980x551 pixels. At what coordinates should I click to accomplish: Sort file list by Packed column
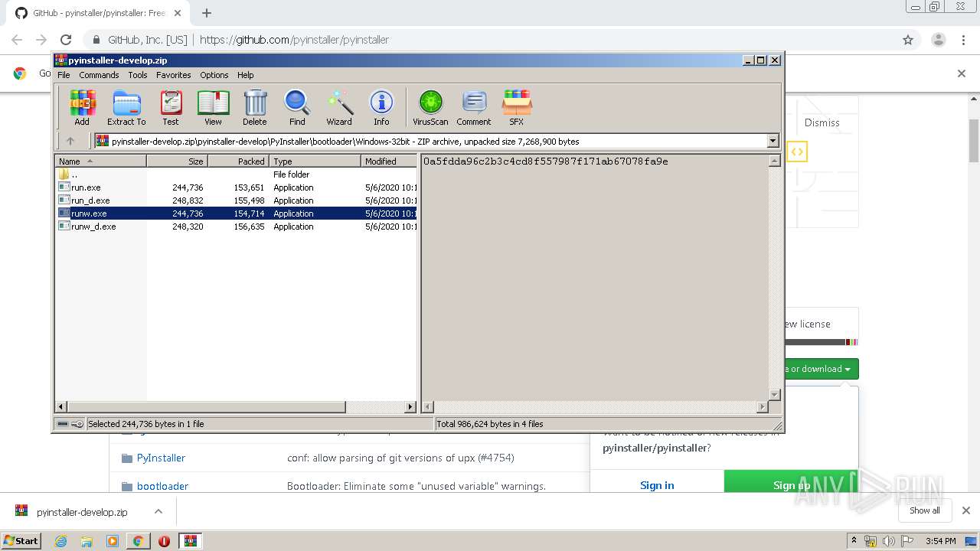[238, 161]
